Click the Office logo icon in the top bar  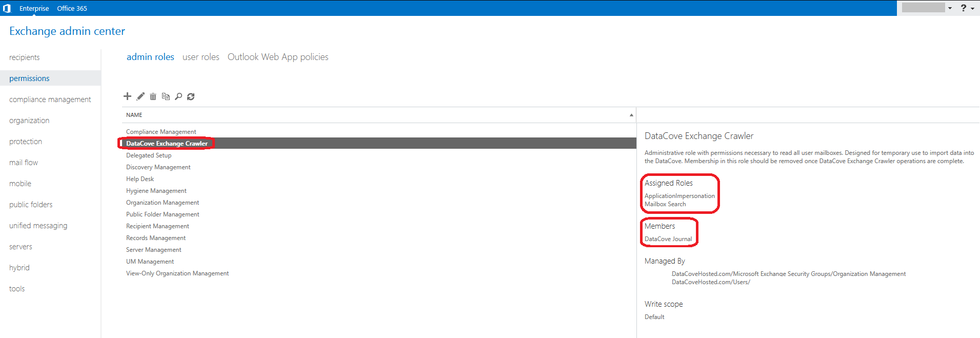[7, 8]
